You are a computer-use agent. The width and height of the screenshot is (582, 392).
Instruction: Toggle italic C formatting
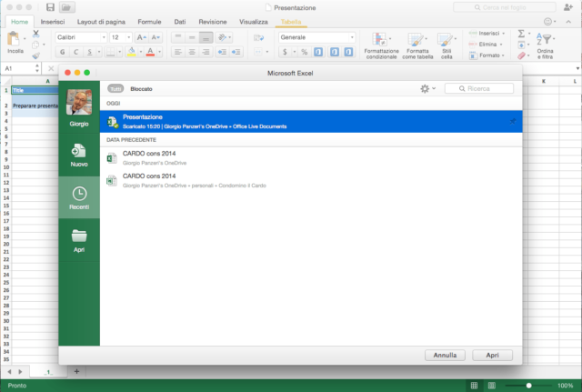[x=76, y=52]
